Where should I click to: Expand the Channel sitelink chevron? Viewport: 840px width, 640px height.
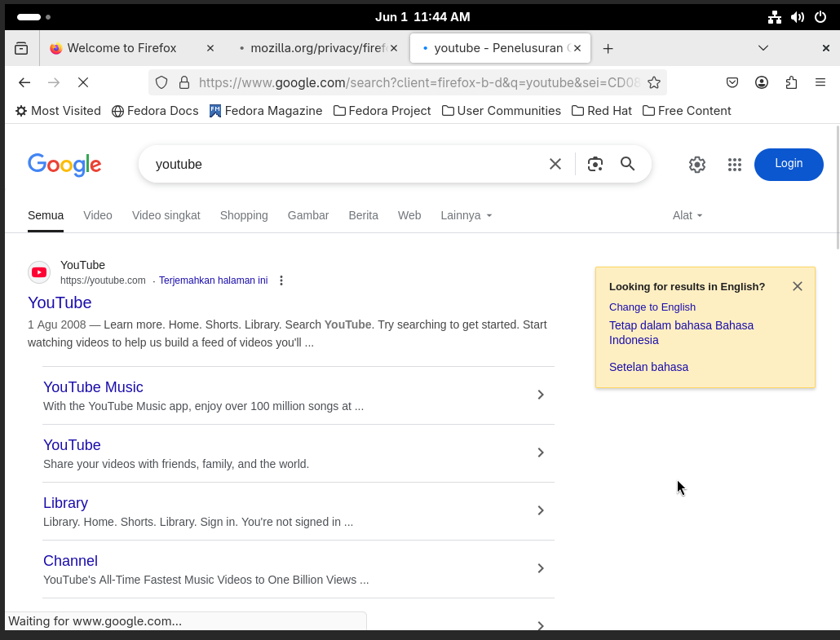541,568
